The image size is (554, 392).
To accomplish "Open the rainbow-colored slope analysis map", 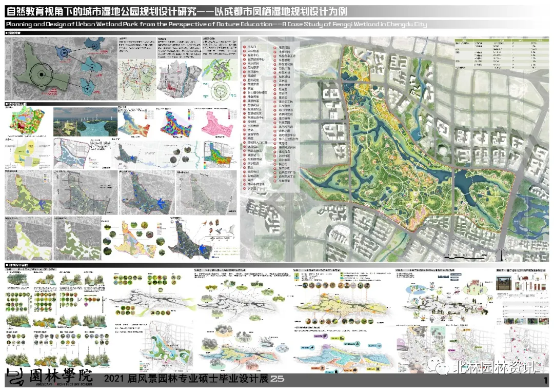I will [176, 124].
